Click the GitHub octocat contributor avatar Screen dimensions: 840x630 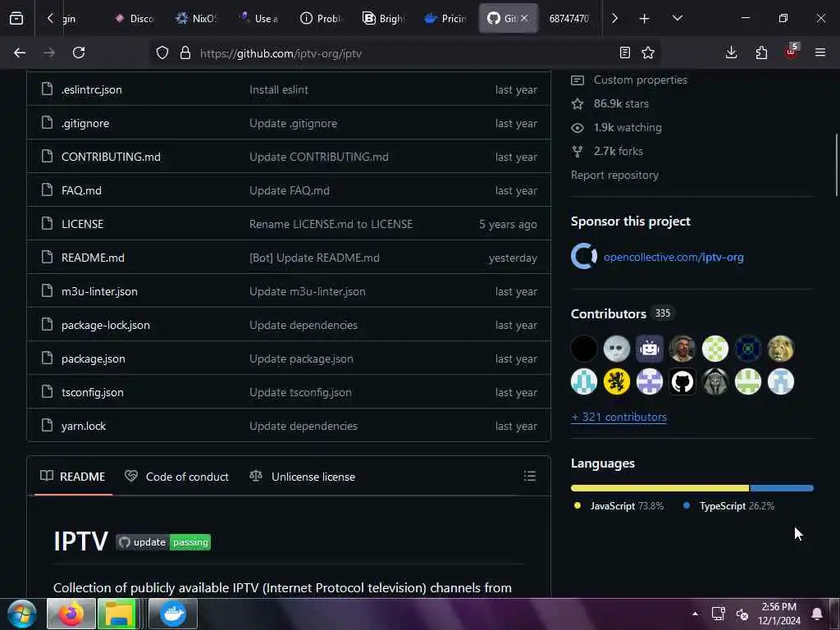pyautogui.click(x=682, y=382)
